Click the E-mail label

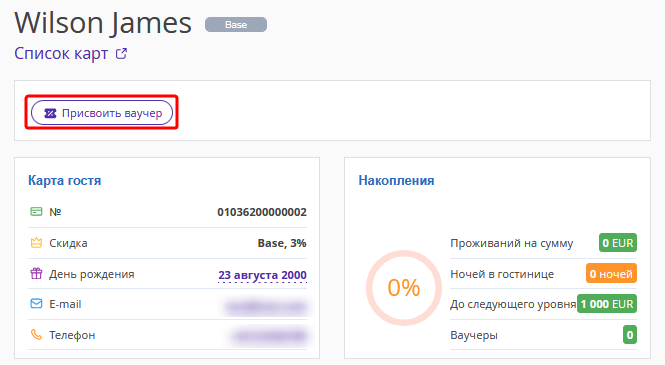(65, 304)
